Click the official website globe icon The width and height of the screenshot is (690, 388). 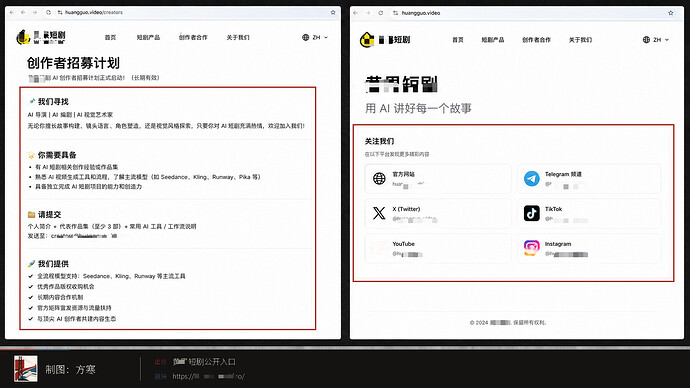(x=379, y=179)
